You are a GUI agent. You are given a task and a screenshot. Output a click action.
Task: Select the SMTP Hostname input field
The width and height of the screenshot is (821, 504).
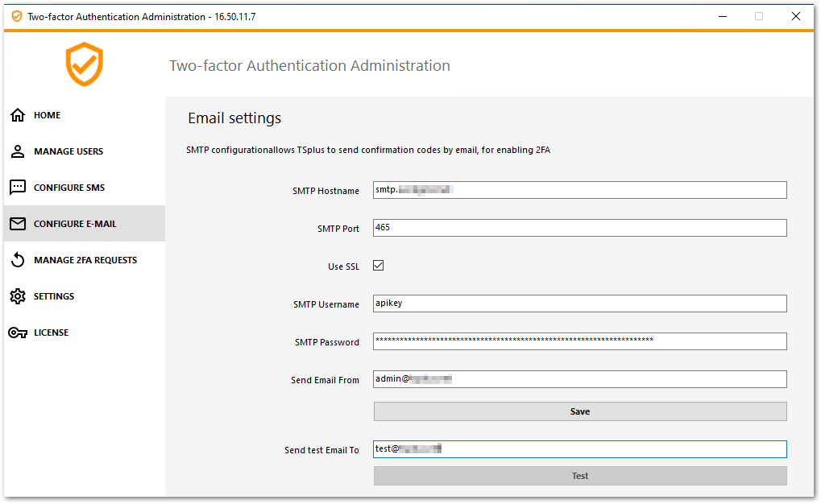(579, 189)
